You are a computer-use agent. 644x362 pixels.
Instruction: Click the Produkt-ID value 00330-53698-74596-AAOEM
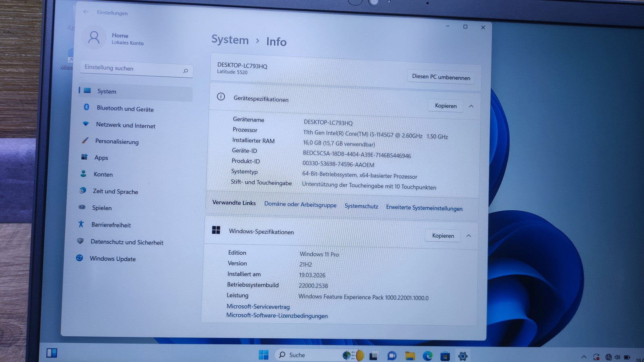[338, 164]
